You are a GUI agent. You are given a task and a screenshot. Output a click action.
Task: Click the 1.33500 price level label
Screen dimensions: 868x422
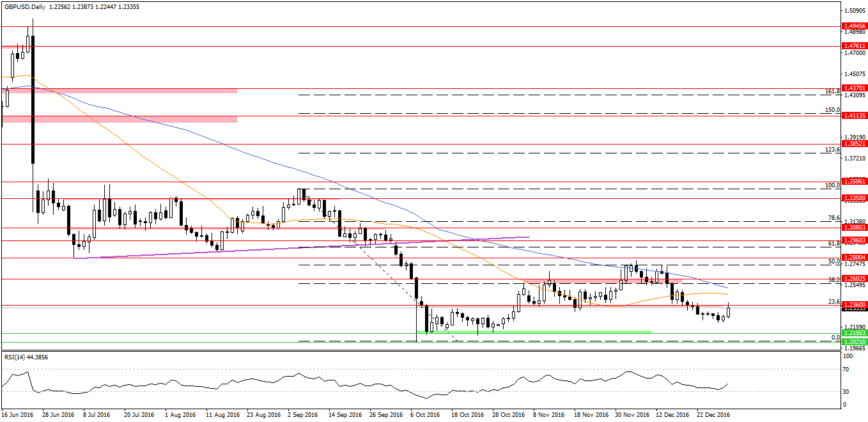[x=855, y=198]
